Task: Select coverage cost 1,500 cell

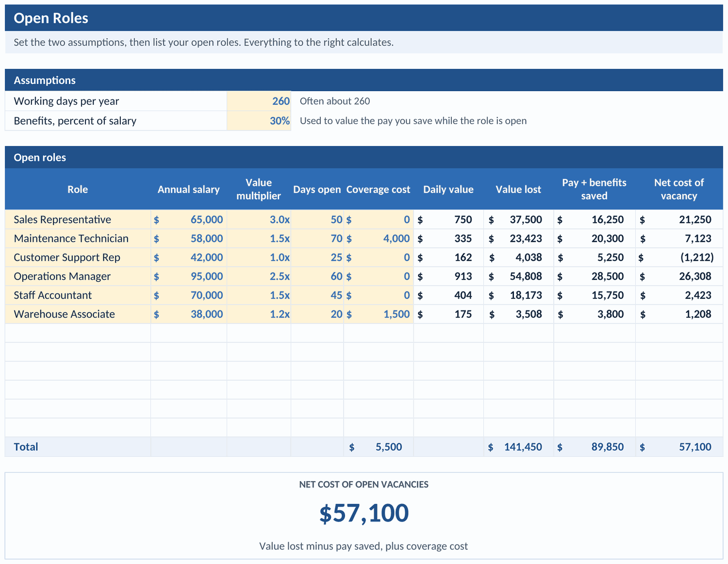Action: (x=379, y=314)
